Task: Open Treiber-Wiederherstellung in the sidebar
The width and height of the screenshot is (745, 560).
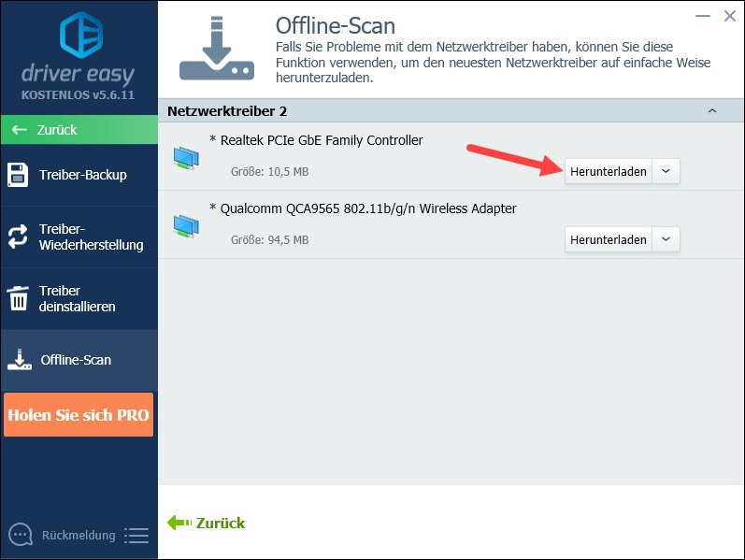Action: 79,237
